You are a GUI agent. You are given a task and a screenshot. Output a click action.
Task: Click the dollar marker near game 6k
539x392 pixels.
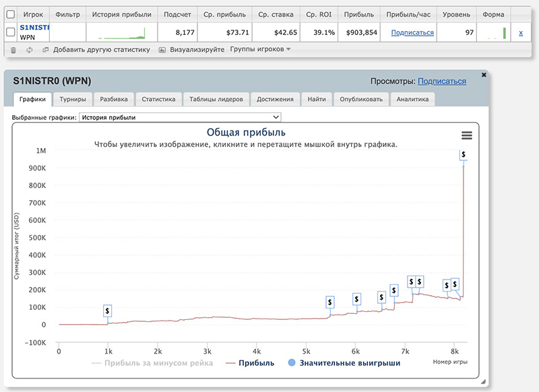click(x=356, y=299)
